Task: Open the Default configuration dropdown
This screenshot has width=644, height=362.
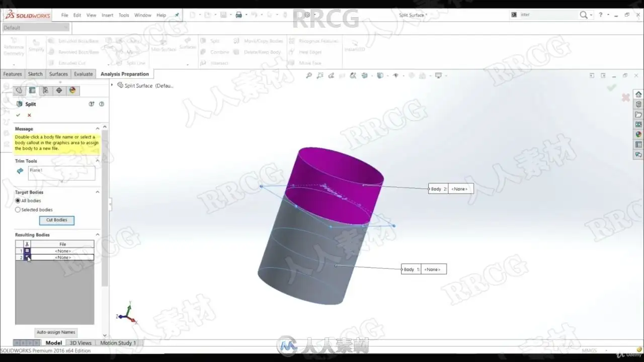Action: [35, 28]
